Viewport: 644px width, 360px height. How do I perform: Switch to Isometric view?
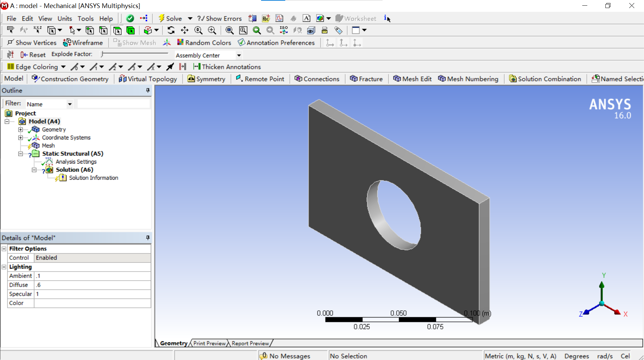(x=284, y=30)
